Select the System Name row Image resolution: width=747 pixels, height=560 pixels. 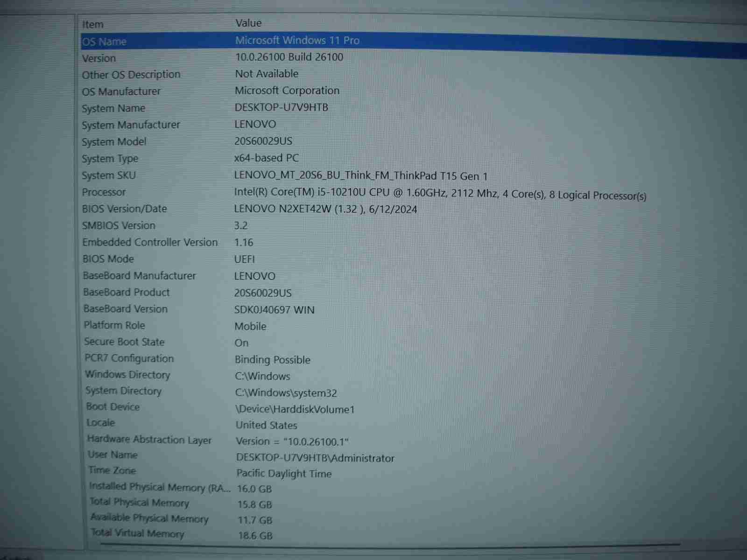(113, 108)
